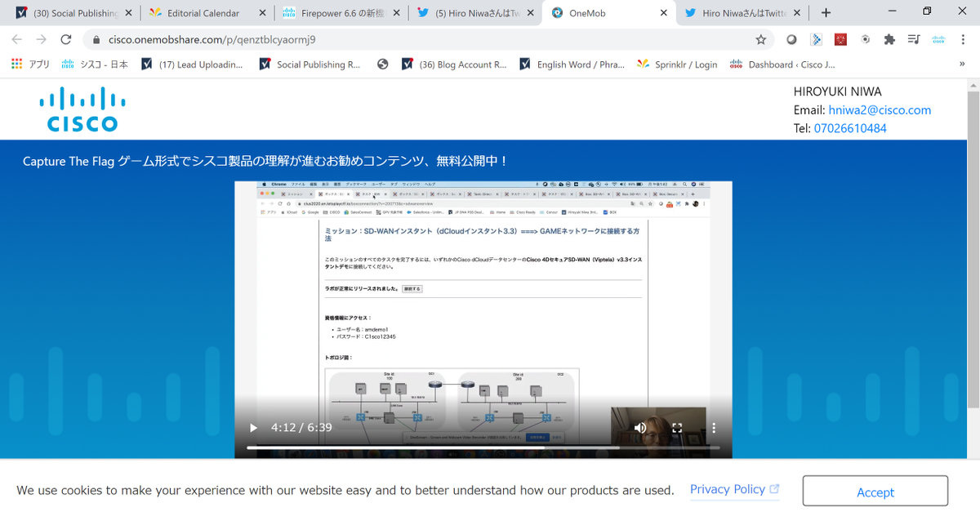Click the blue arrow extension icon
The width and height of the screenshot is (980, 521).
tap(816, 39)
